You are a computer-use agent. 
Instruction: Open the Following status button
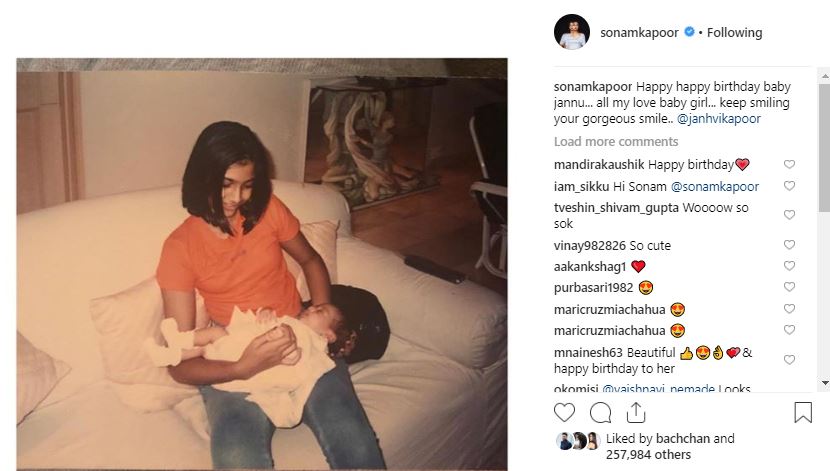pyautogui.click(x=734, y=33)
